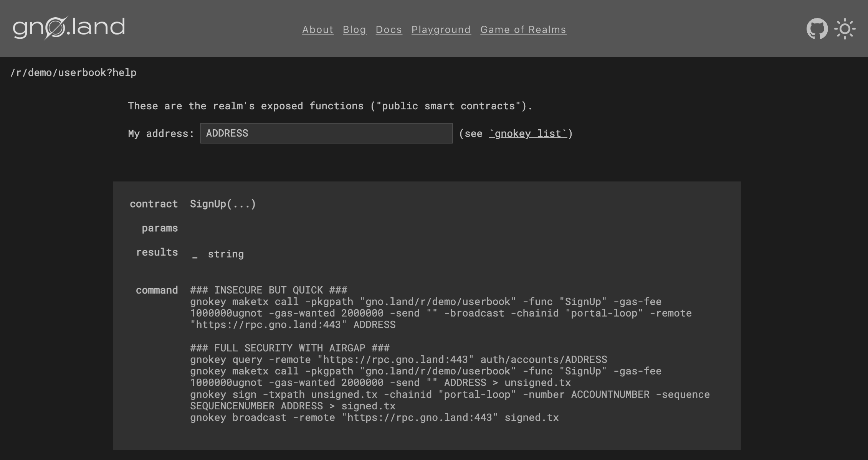This screenshot has height=460, width=868.
Task: Select the ADDRESS placeholder text
Action: pyautogui.click(x=227, y=133)
